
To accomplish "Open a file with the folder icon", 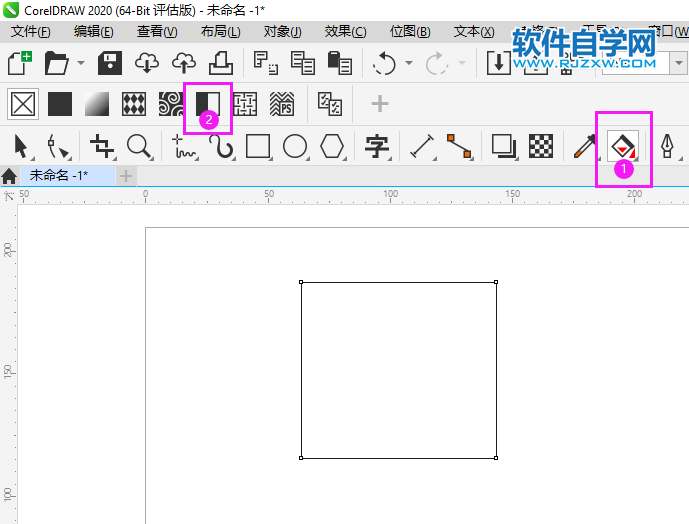I will coord(56,63).
